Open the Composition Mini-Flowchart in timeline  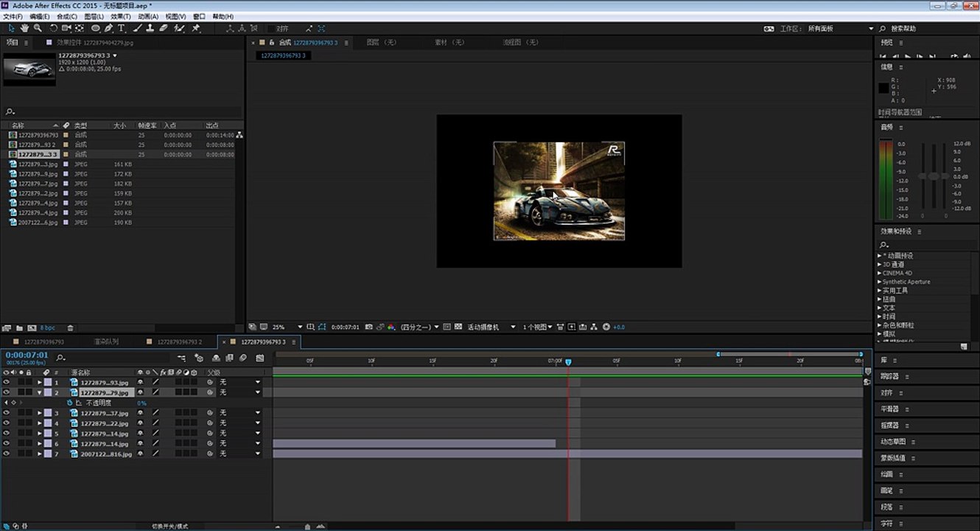click(x=181, y=358)
